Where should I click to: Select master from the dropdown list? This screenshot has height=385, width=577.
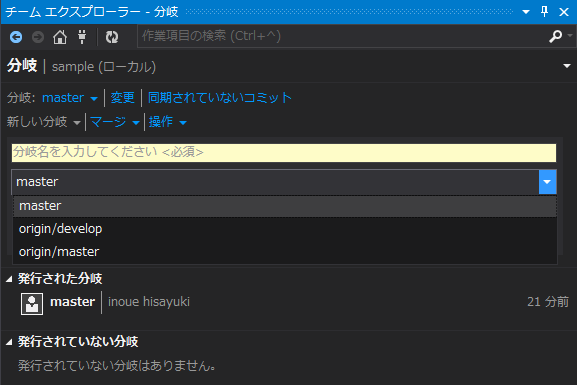[284, 206]
